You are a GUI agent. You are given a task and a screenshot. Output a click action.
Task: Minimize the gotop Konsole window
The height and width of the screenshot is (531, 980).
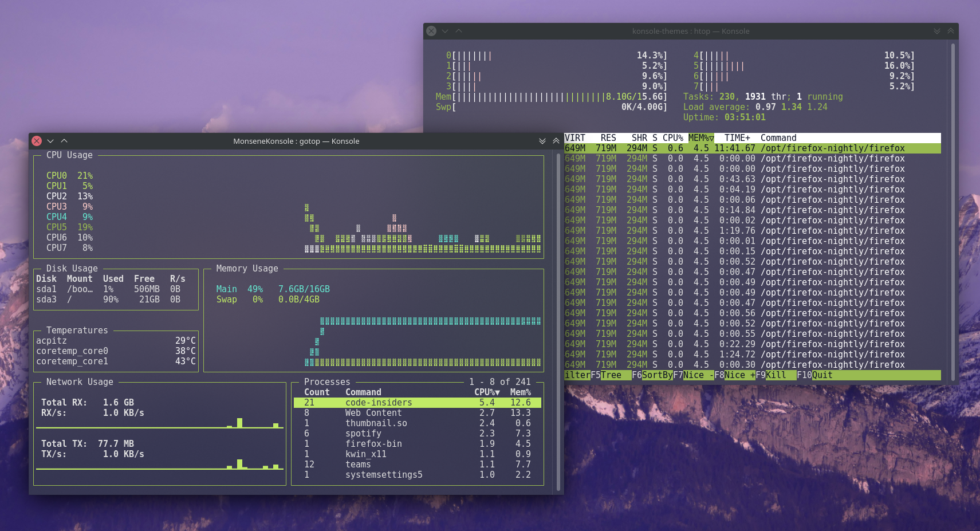(50, 141)
